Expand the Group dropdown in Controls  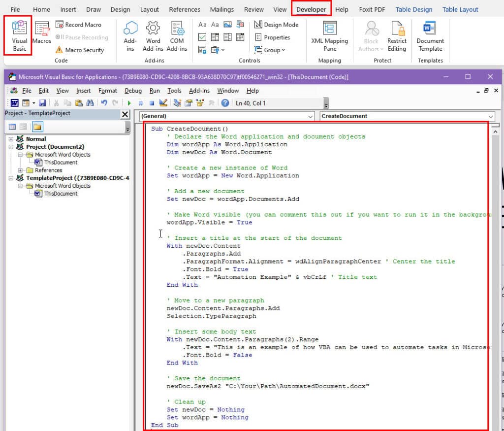270,50
